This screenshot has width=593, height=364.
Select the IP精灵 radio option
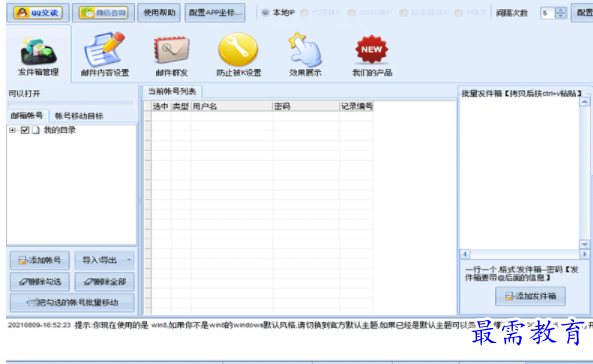tap(470, 13)
